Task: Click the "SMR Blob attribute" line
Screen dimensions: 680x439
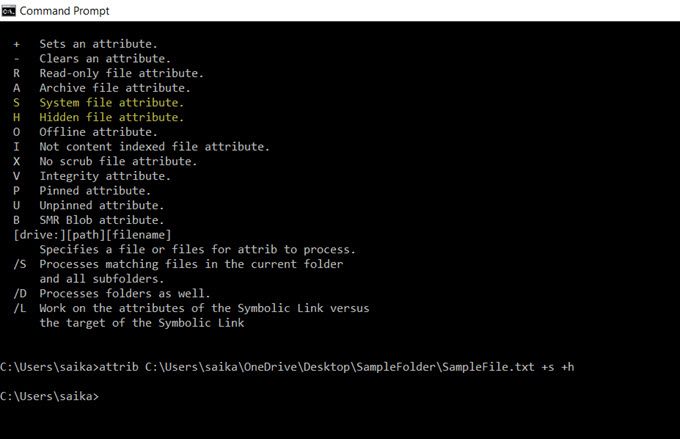Action: [101, 220]
